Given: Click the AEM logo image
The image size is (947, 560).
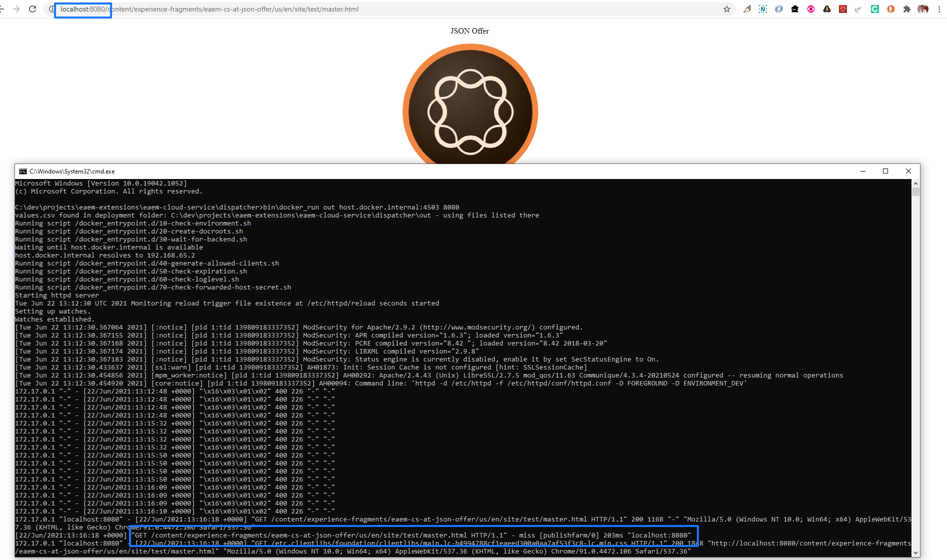Looking at the screenshot, I should click(x=470, y=104).
